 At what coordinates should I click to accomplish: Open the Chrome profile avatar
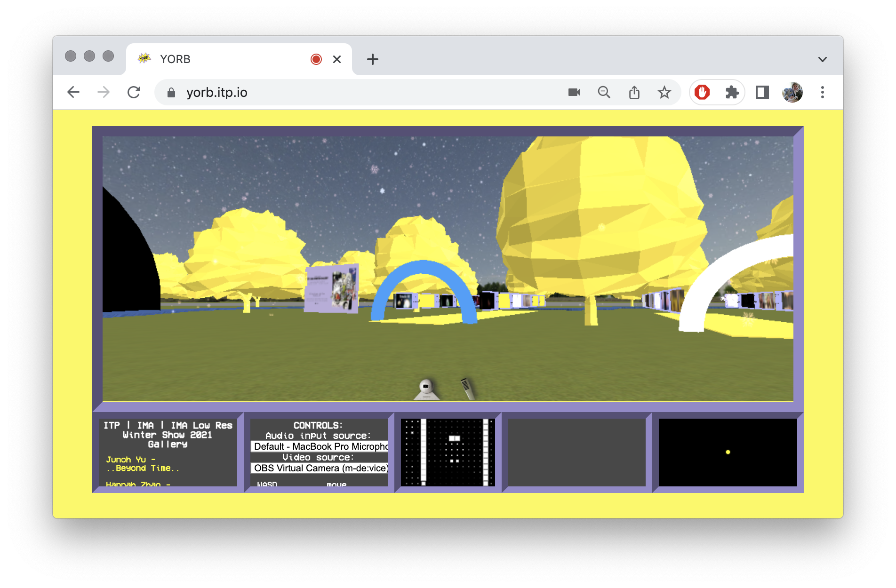click(792, 92)
